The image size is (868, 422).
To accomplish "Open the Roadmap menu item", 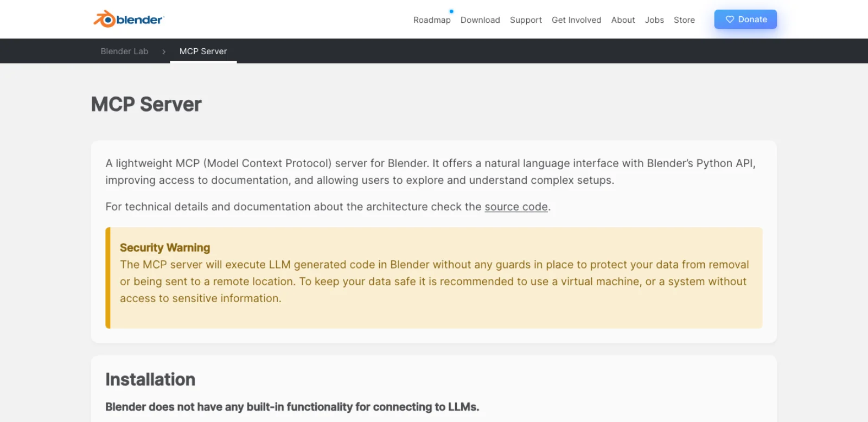I will [x=432, y=20].
